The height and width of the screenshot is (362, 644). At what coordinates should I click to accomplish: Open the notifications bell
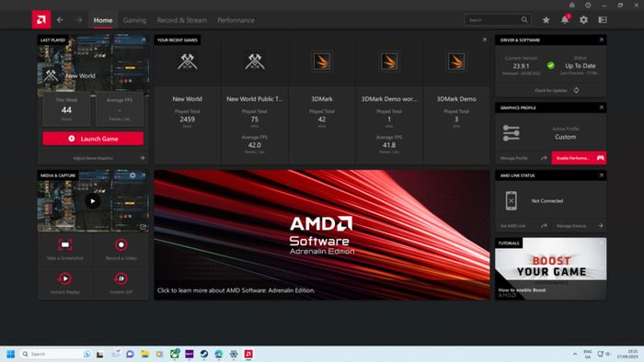click(x=565, y=19)
